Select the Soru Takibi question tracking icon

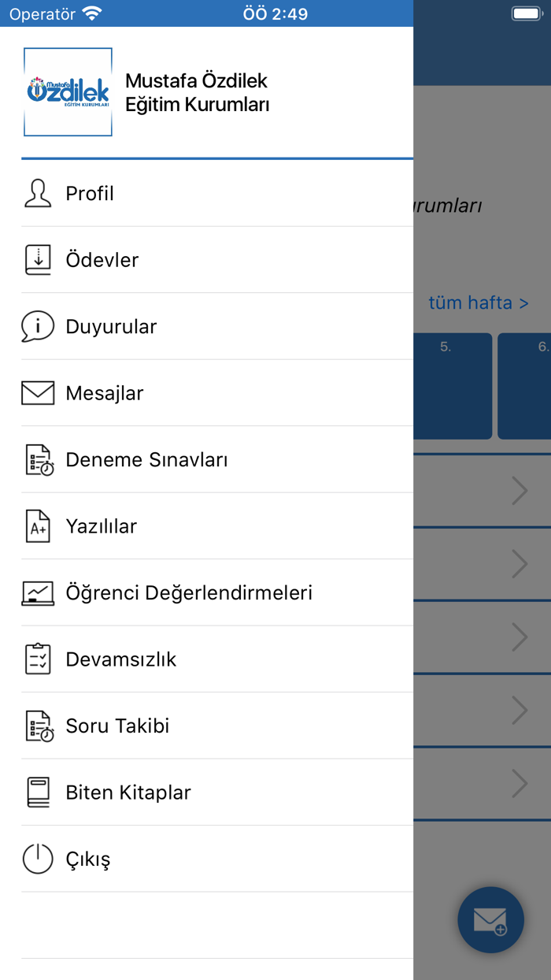click(x=37, y=725)
